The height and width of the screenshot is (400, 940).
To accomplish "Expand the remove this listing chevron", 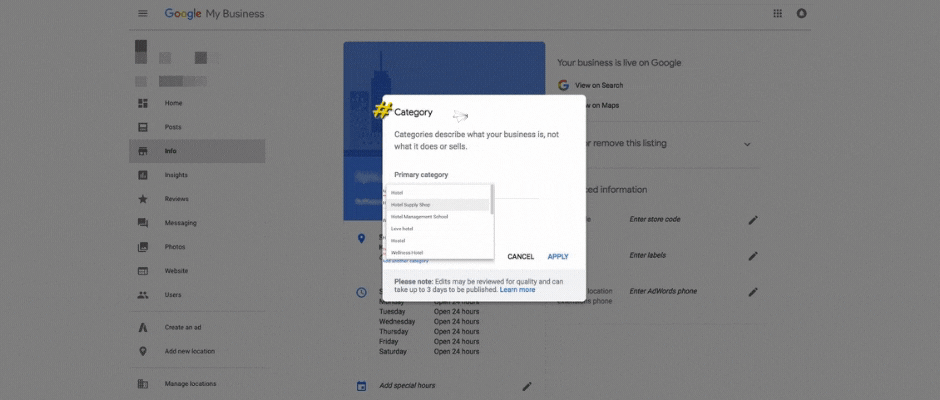I will 747,145.
